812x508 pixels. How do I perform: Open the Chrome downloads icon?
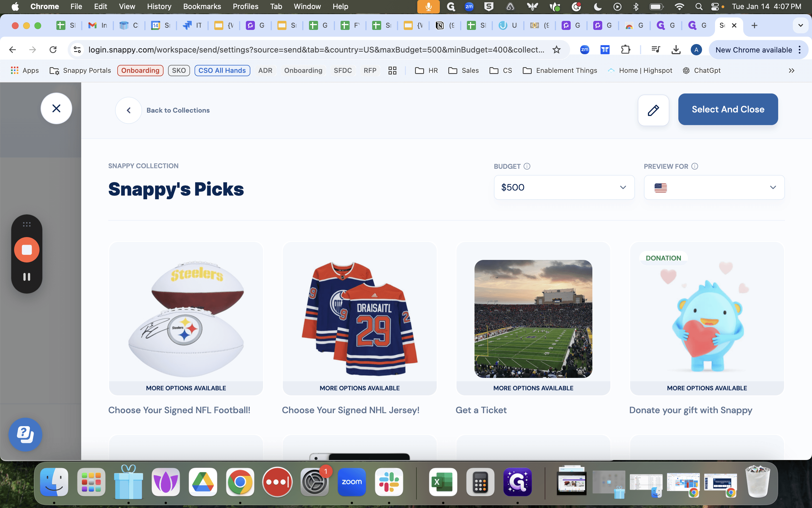point(676,50)
